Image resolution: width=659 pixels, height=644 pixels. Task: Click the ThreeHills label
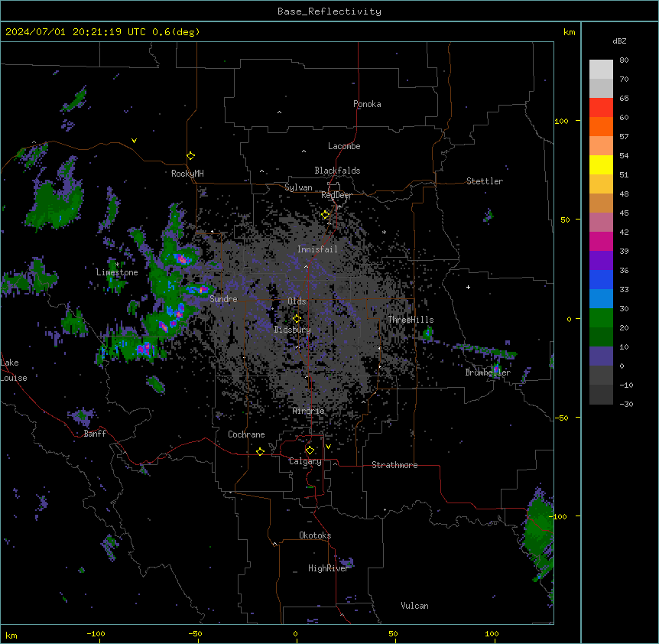[411, 320]
